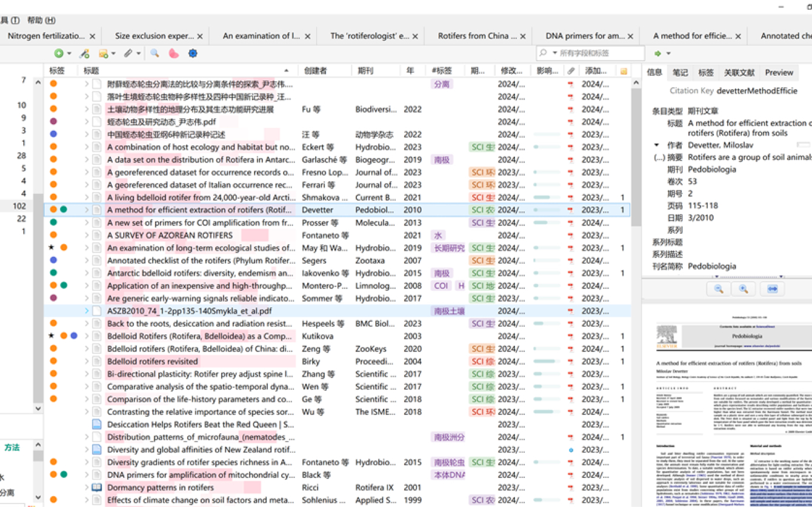Click the green tag dot on Prosser row
This screenshot has height=507, width=812.
point(53,222)
